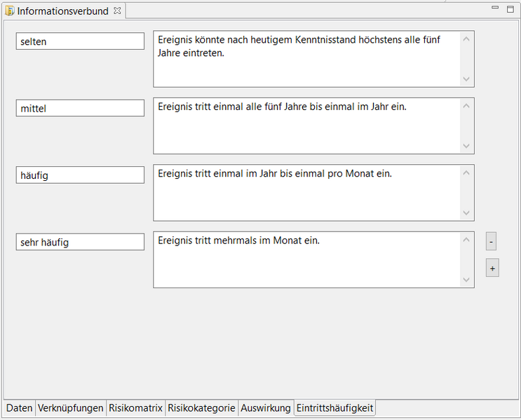
Task: Open the Daten tab
Action: click(x=19, y=408)
